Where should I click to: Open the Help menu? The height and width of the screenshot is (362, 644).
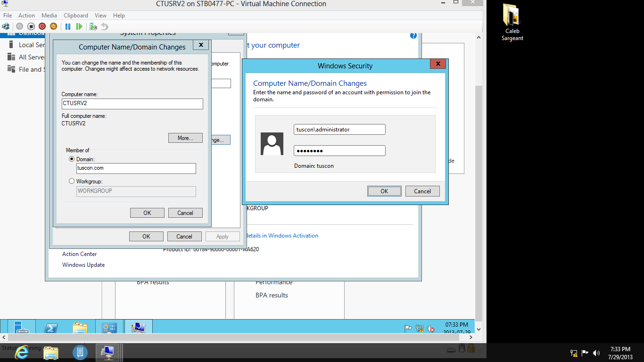tap(119, 16)
